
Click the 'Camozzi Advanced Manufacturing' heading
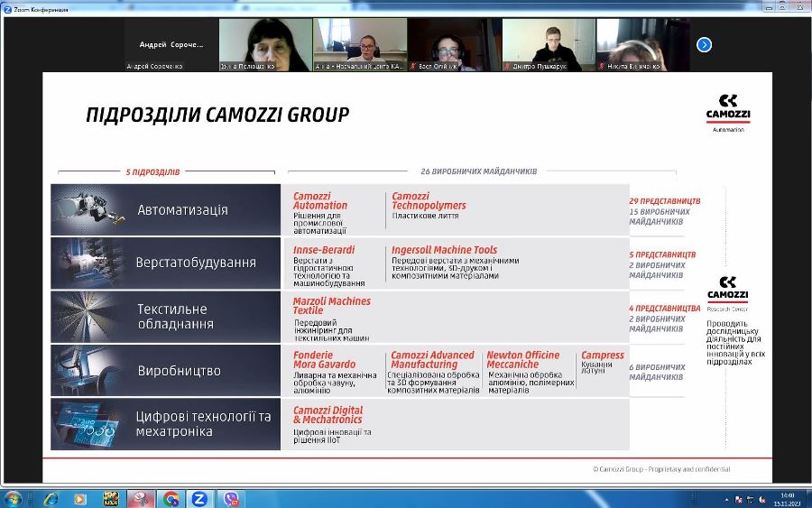click(432, 360)
